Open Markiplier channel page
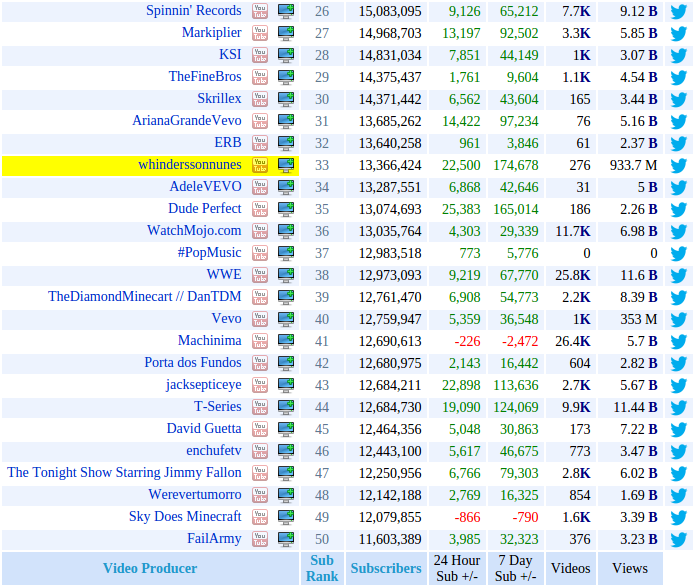The width and height of the screenshot is (694, 585). [212, 33]
